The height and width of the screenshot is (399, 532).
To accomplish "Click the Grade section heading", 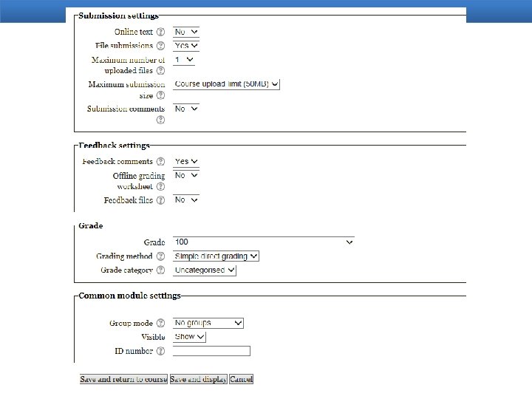I will tap(91, 225).
